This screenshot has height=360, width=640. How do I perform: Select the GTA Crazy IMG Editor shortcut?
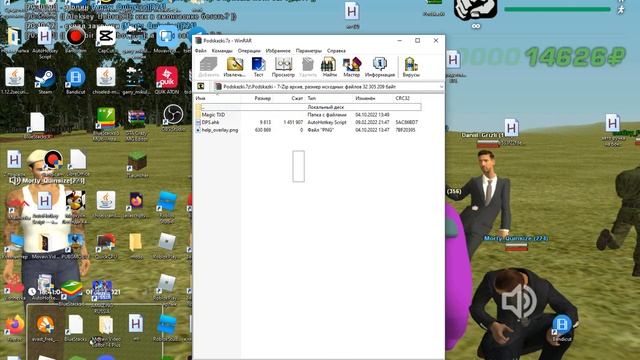tap(136, 124)
